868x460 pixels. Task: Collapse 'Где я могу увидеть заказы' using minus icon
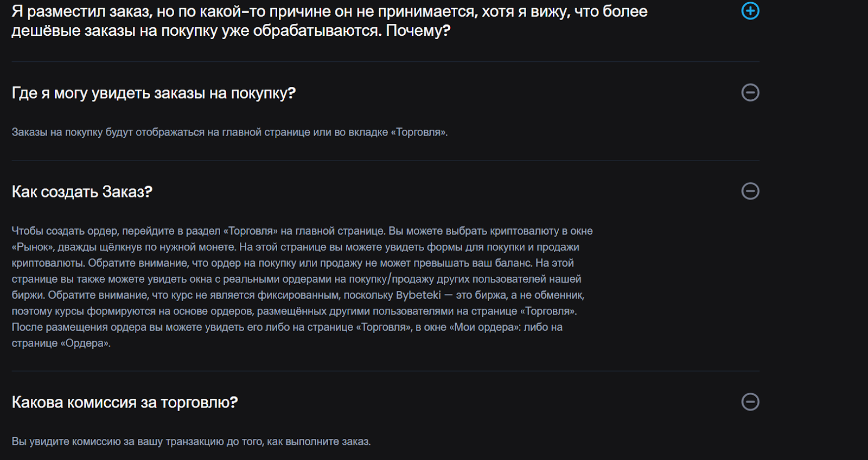click(750, 93)
